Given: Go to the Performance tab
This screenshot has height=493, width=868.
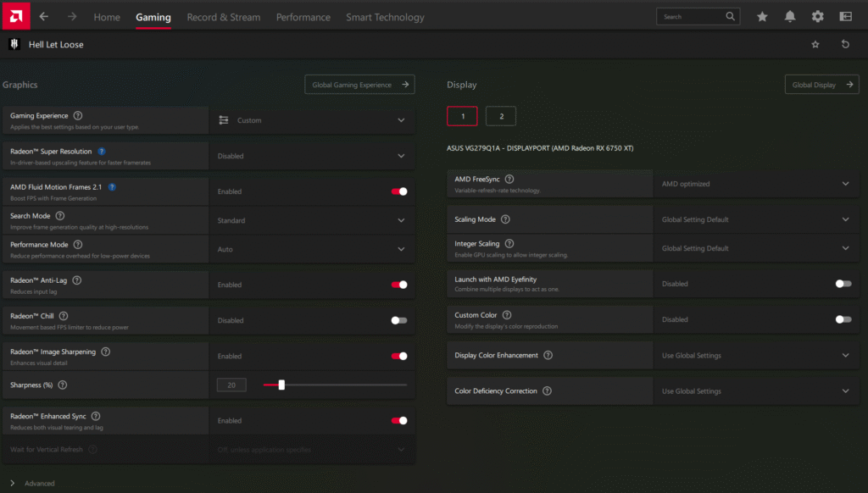Looking at the screenshot, I should coord(303,17).
